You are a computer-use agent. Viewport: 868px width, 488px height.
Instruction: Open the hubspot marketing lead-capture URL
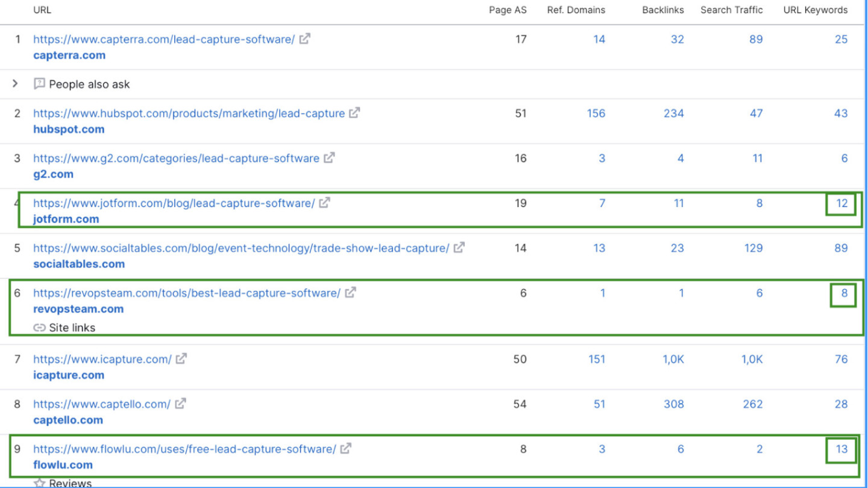[189, 113]
